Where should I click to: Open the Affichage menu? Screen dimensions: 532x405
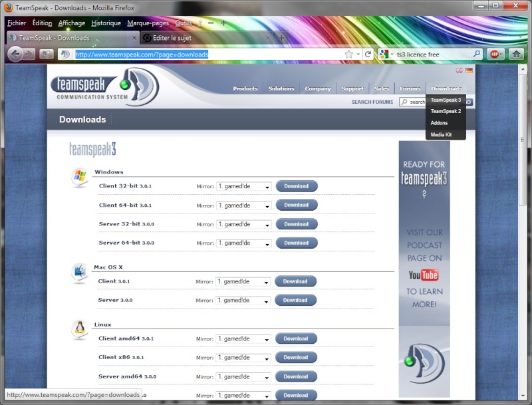pos(72,23)
